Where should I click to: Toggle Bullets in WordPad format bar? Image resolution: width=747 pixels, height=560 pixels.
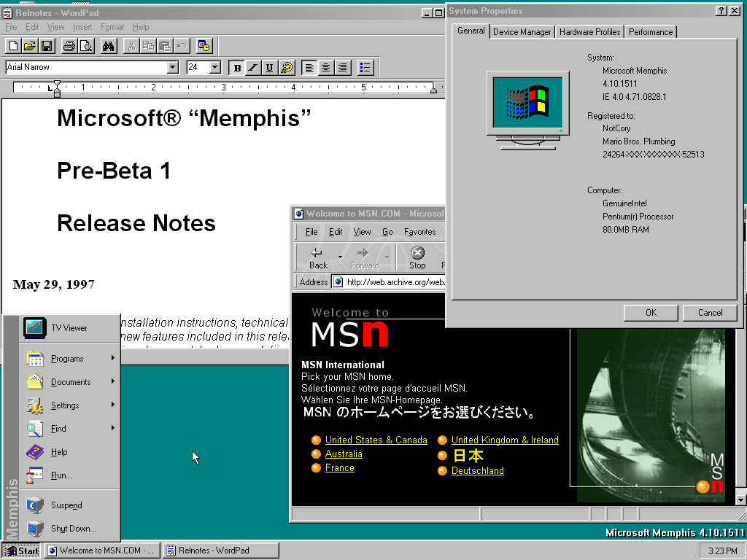pyautogui.click(x=365, y=68)
